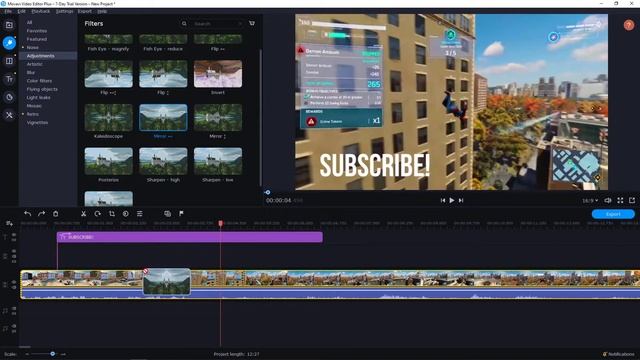Click the preview volume speaker icon

click(607, 200)
